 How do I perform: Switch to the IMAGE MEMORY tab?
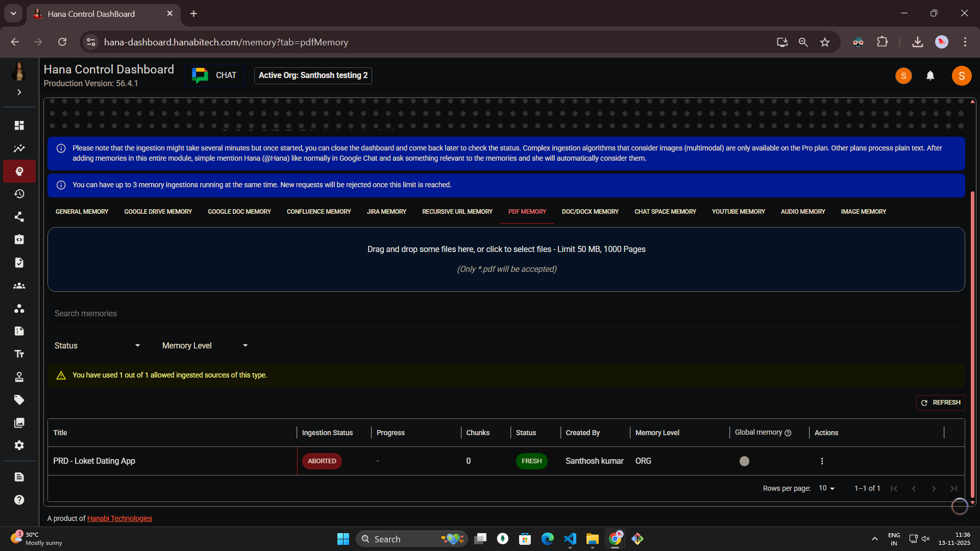click(863, 211)
